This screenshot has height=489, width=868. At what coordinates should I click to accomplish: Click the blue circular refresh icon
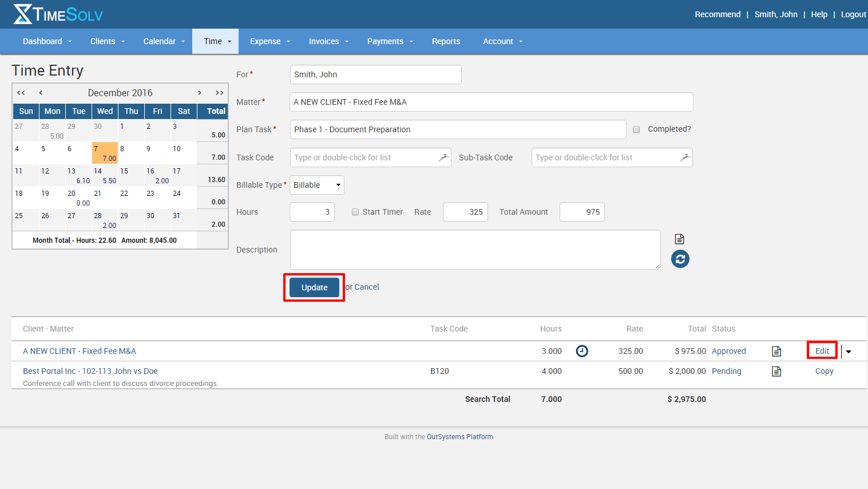[680, 259]
